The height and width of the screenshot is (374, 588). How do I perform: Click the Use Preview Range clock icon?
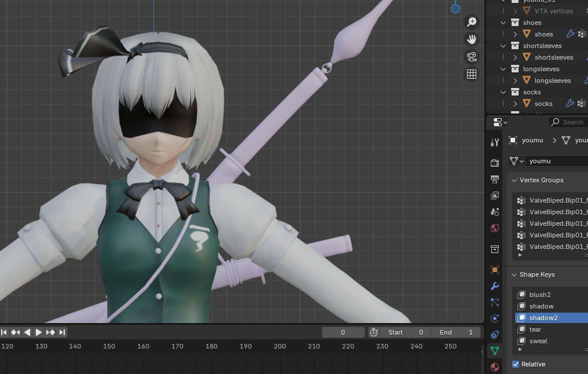pos(374,332)
